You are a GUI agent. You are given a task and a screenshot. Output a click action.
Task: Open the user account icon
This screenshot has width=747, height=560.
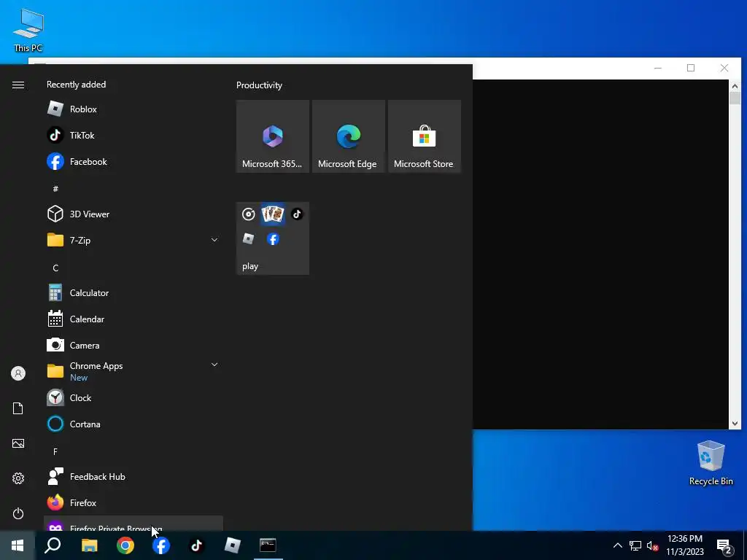18,373
